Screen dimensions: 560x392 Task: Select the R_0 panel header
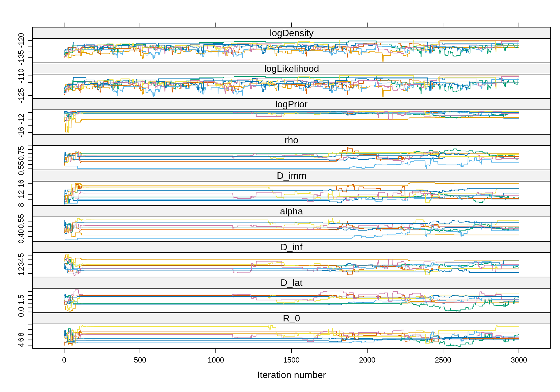point(291,318)
